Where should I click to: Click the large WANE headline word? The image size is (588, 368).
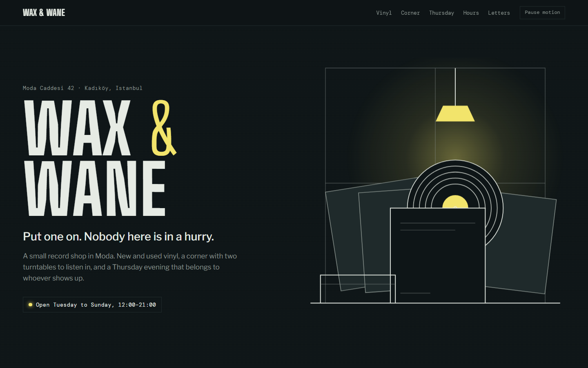(95, 188)
